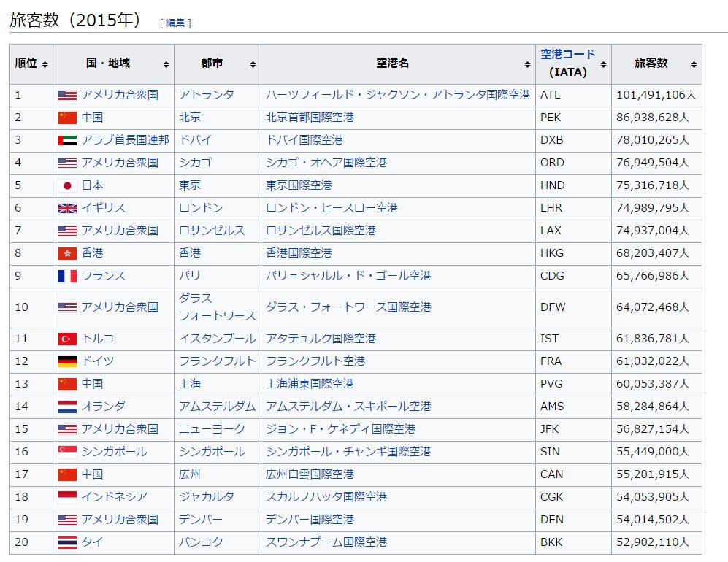
Task: Click the China flag in row 13
Action: (x=67, y=384)
